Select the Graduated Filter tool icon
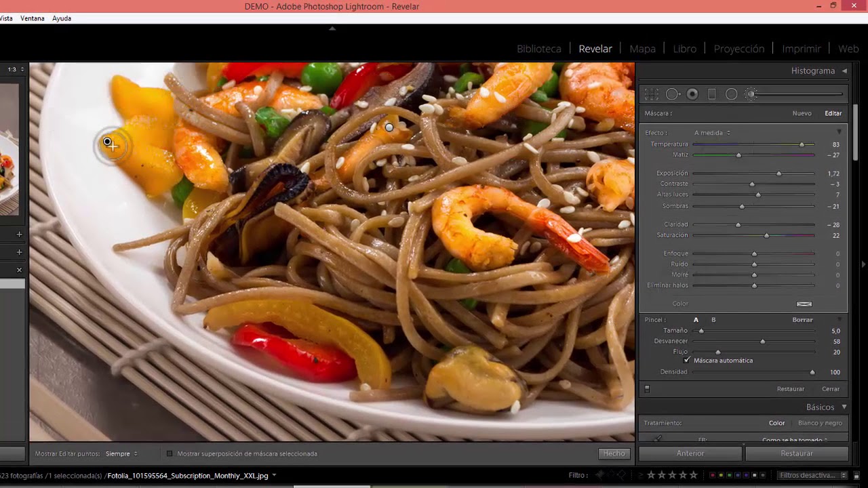 [x=712, y=94]
